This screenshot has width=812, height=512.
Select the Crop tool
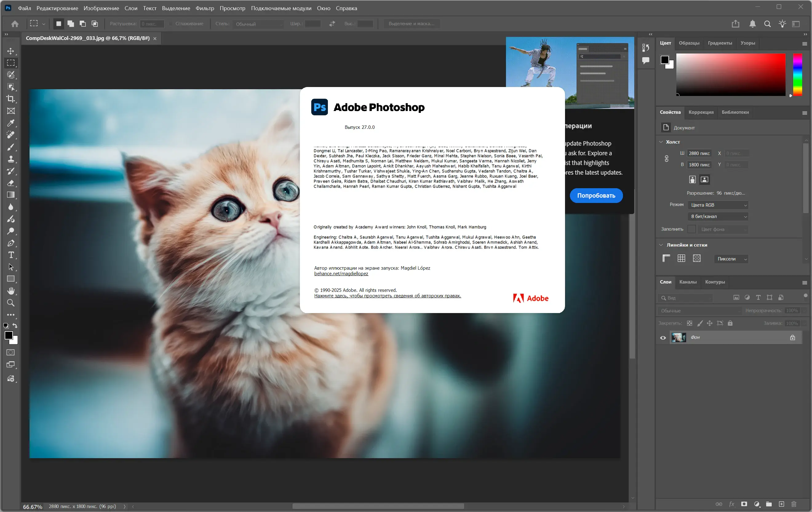coord(11,99)
